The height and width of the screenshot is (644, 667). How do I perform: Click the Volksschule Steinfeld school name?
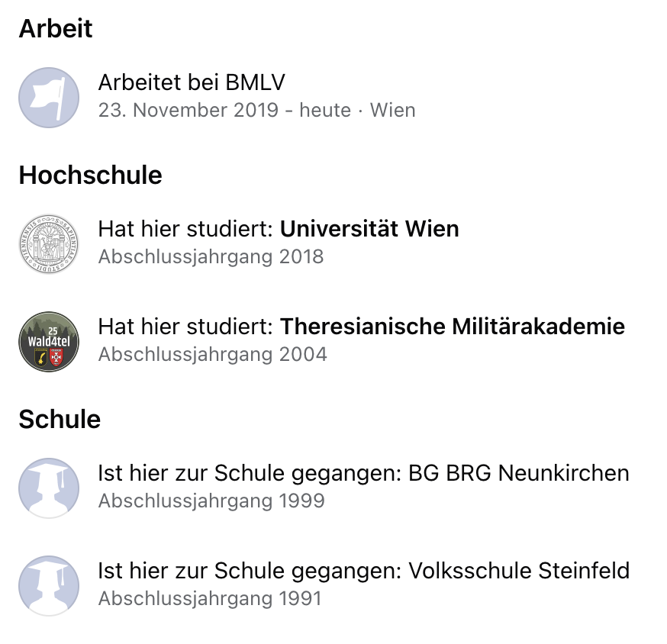coord(519,571)
